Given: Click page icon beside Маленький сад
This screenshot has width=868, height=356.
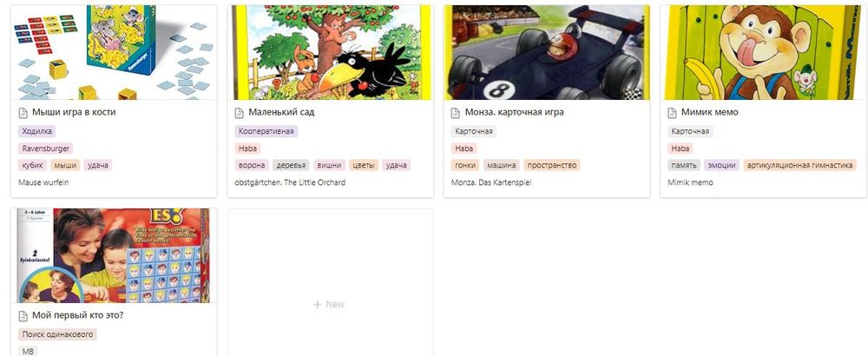Looking at the screenshot, I should tap(240, 113).
